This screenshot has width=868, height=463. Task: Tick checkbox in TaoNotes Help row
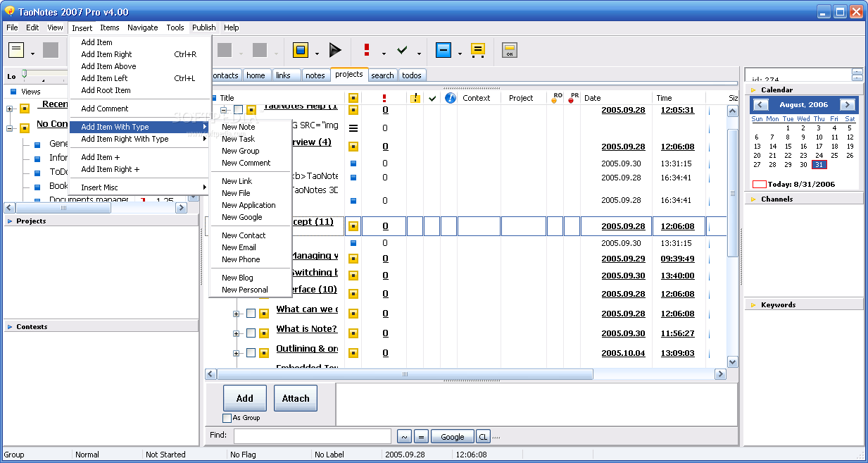pyautogui.click(x=238, y=110)
